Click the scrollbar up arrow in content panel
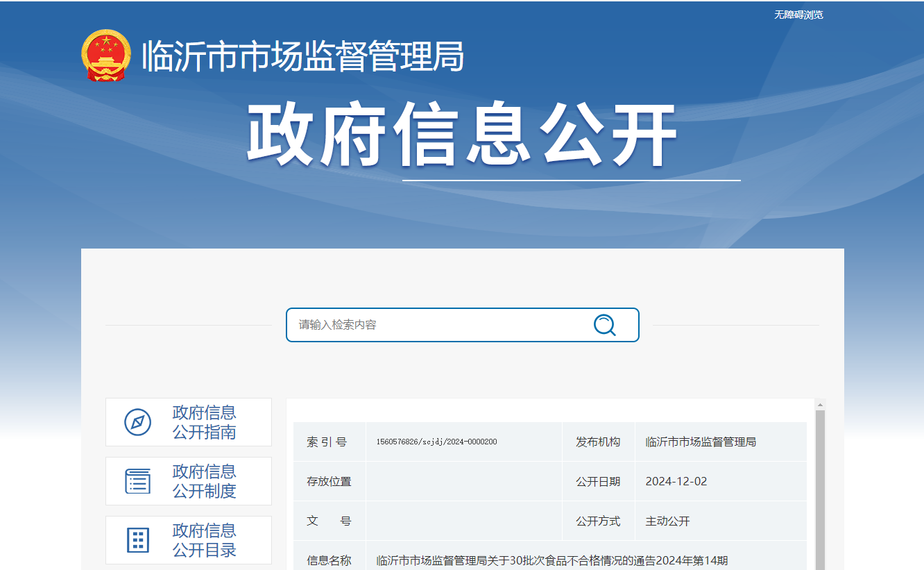Viewport: 924px width, 570px height. [x=820, y=405]
